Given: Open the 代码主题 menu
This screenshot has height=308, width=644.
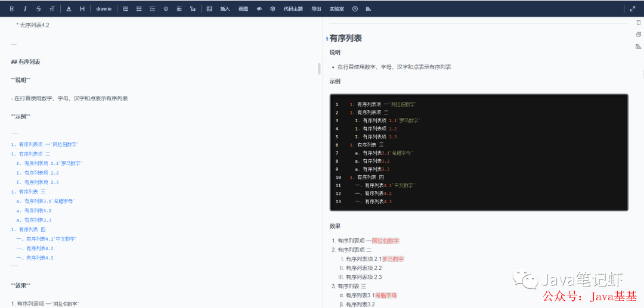Looking at the screenshot, I should (293, 8).
